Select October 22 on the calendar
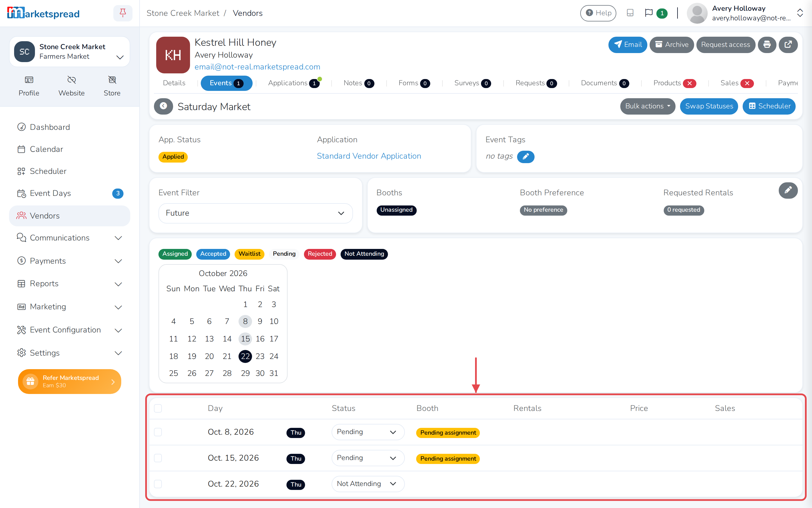This screenshot has height=508, width=812. point(245,356)
